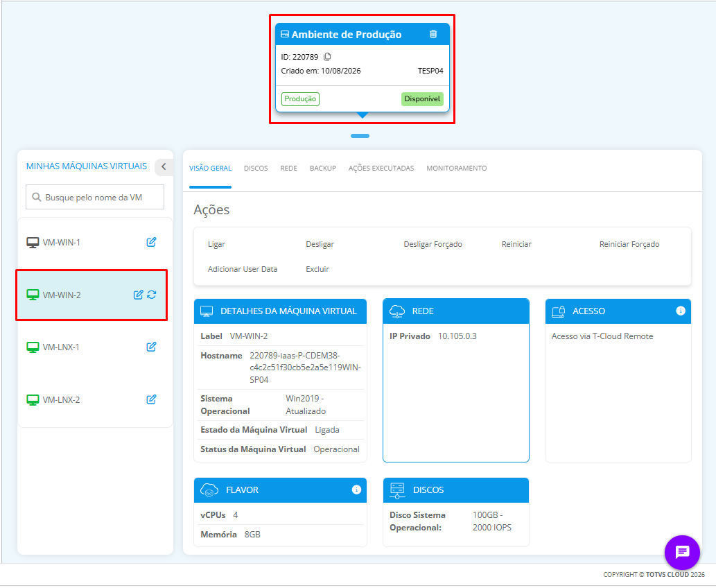Click the 'Win2019 - Atualizado' value
Image resolution: width=716 pixels, height=588 pixels.
click(x=306, y=404)
